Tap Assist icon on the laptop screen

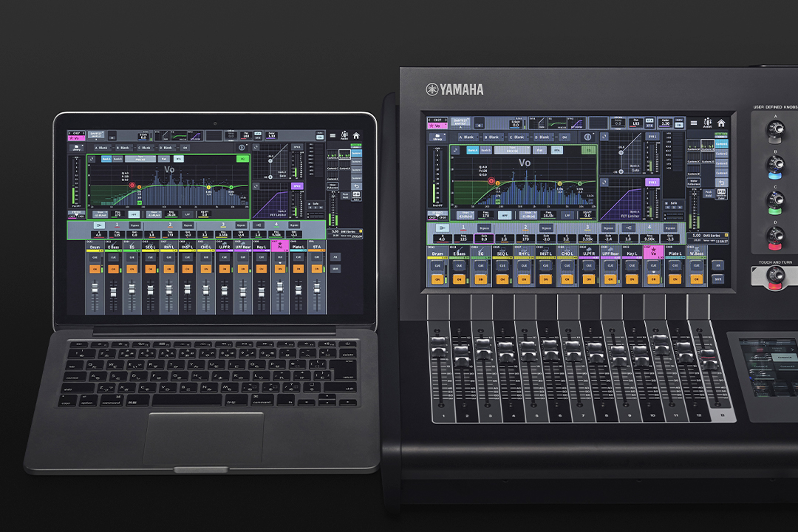coord(344,135)
